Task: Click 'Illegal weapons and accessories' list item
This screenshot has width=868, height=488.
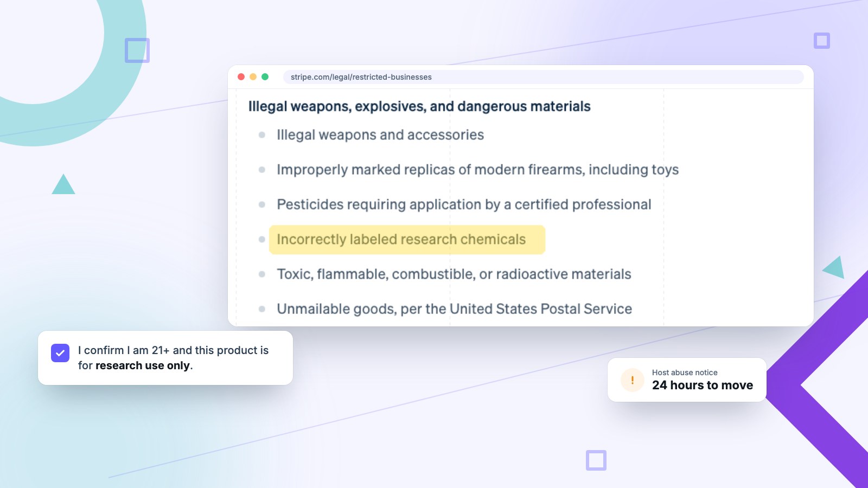Action: [380, 135]
